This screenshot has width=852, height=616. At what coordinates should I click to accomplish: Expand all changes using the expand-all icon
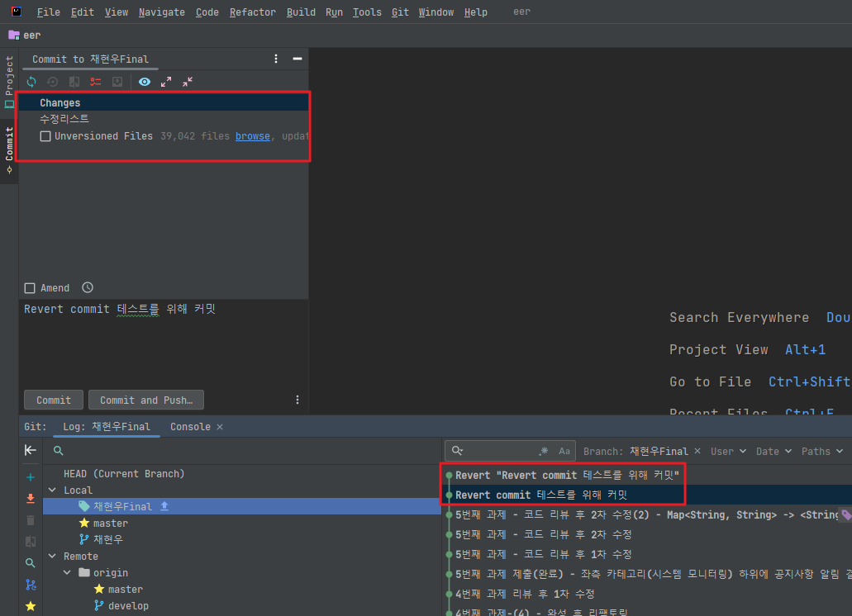pyautogui.click(x=165, y=82)
